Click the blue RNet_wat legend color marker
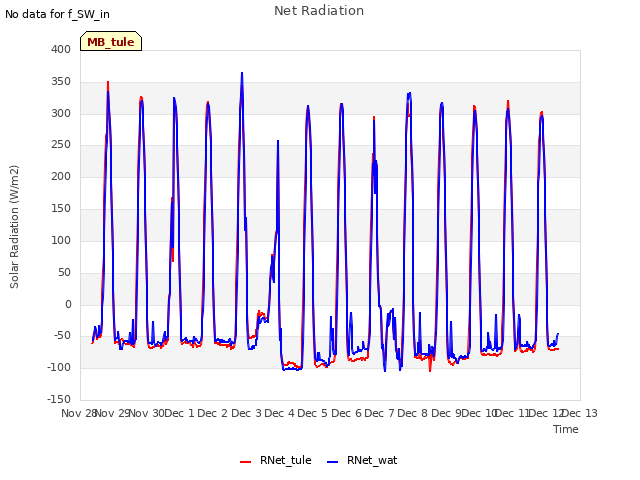 (333, 462)
